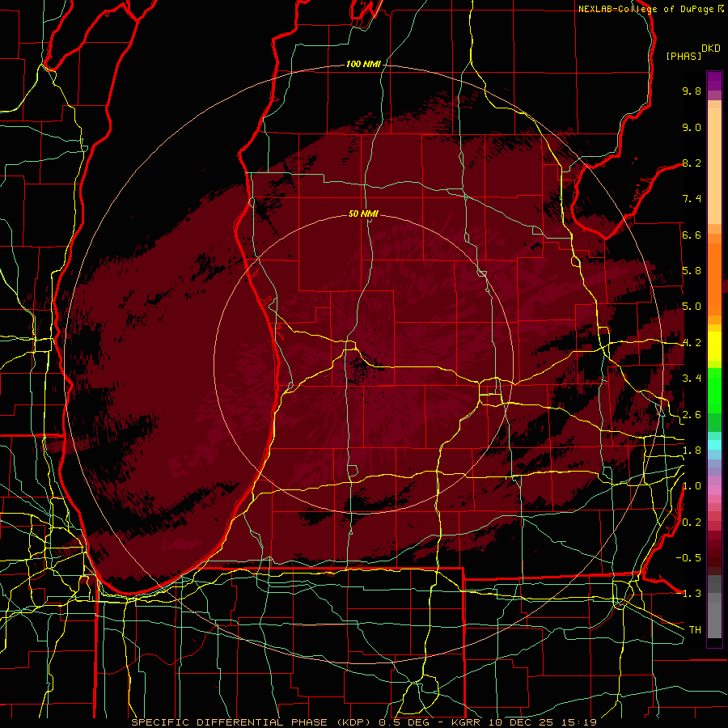Pick the cyan segment of the color bar
728x728 pixels.
(x=714, y=445)
